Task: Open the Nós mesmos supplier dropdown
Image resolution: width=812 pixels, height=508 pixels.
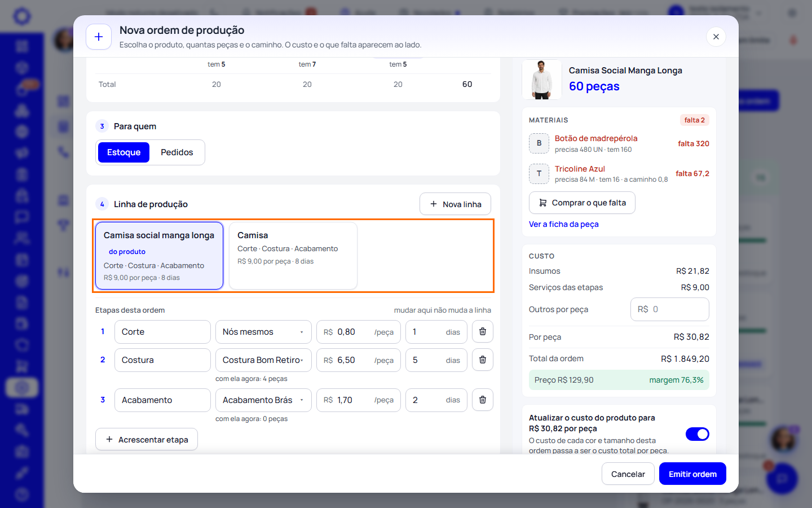Action: point(263,332)
